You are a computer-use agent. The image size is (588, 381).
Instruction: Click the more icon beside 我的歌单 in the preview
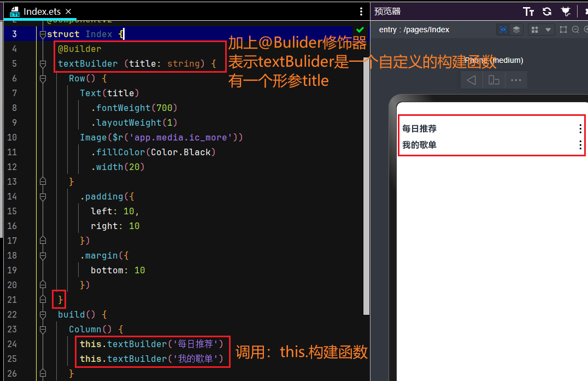(x=580, y=145)
